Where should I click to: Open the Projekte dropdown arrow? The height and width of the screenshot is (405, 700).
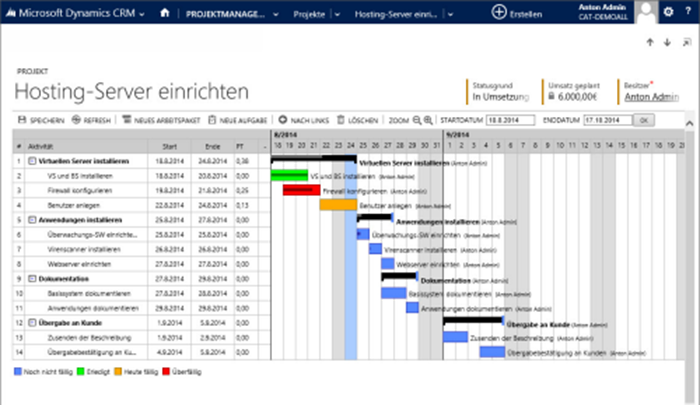point(340,13)
